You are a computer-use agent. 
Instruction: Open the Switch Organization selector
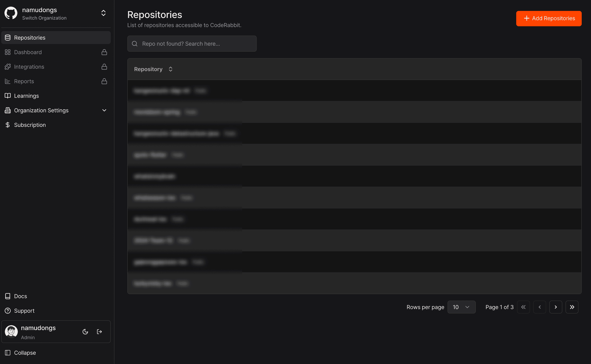coord(103,13)
